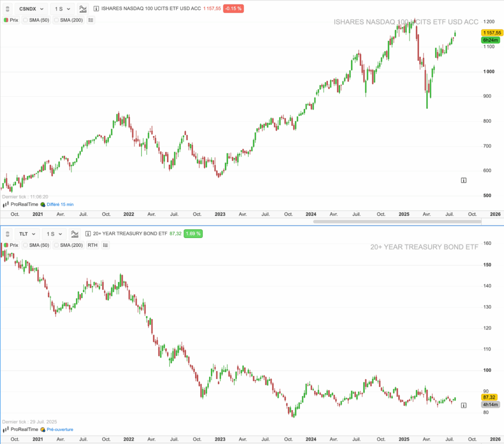Open the chart type icon on TLT chart
Viewport: 504px width, 444px height.
pyautogui.click(x=74, y=234)
